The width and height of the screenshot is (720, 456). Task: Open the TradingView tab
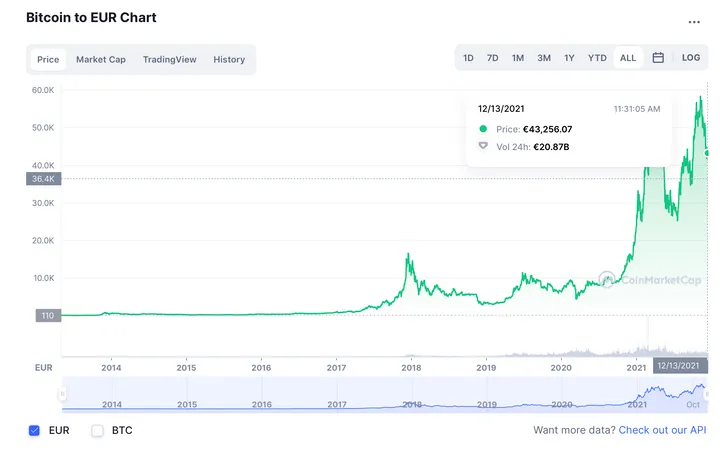[x=169, y=59]
